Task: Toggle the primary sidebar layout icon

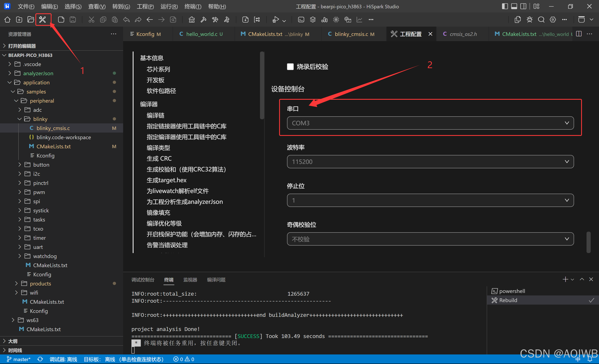Action: point(505,6)
